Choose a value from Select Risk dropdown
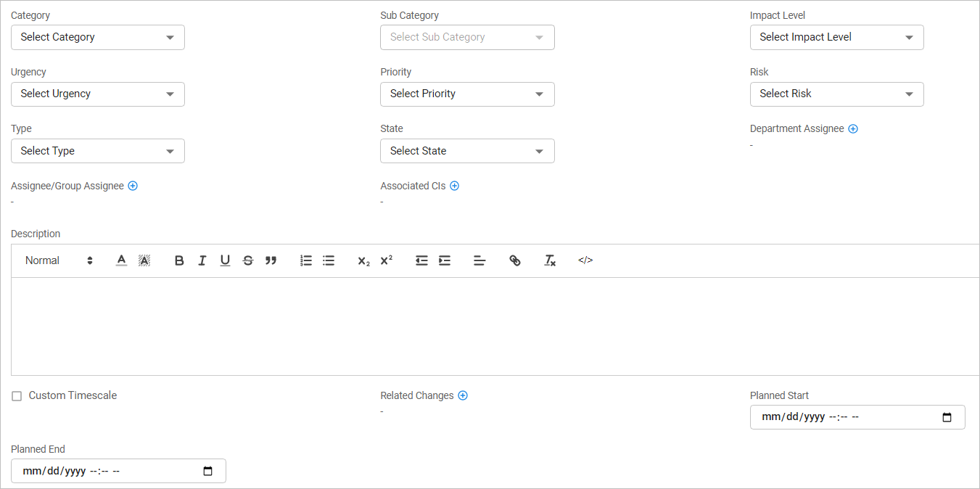The width and height of the screenshot is (980, 489). [x=836, y=94]
